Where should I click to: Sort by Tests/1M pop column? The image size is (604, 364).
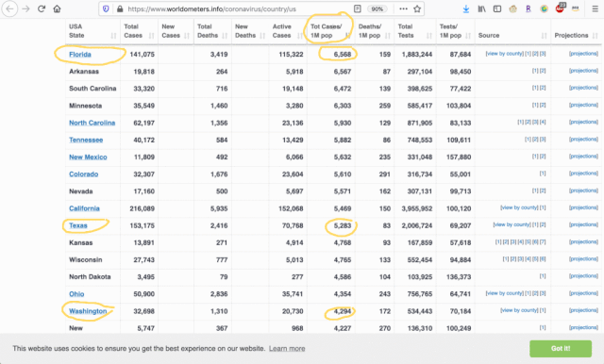[455, 31]
